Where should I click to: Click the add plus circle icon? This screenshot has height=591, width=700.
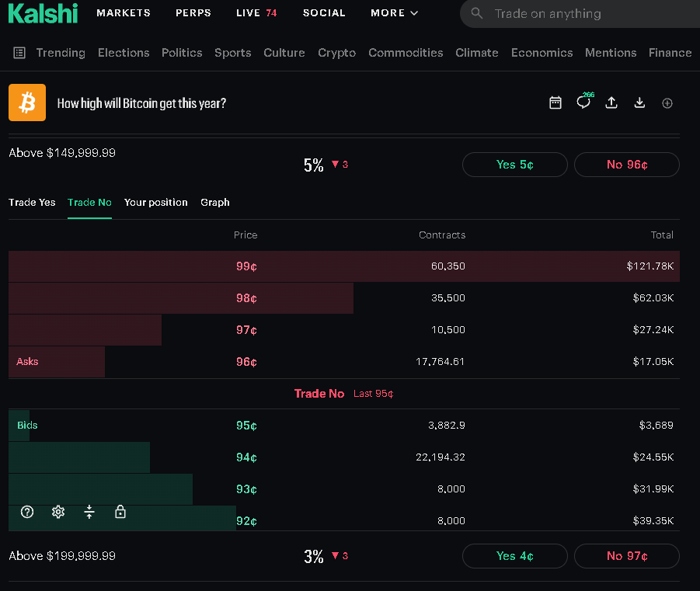tap(667, 103)
